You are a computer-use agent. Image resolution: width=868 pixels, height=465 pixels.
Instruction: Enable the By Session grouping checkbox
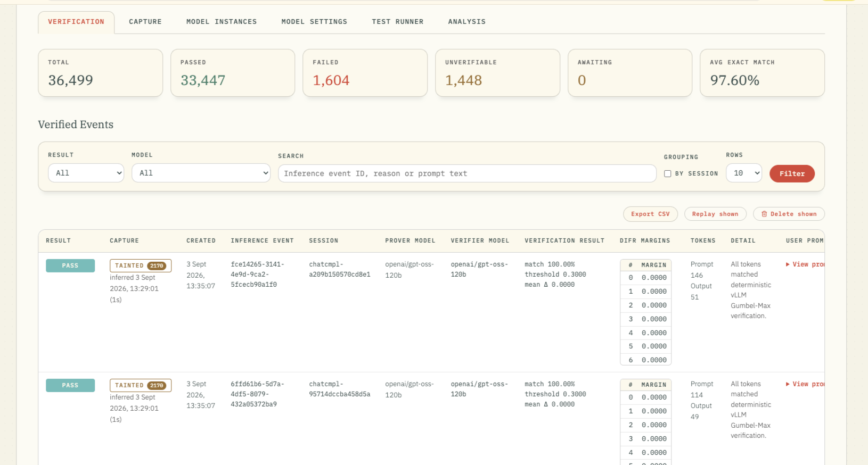tap(668, 173)
